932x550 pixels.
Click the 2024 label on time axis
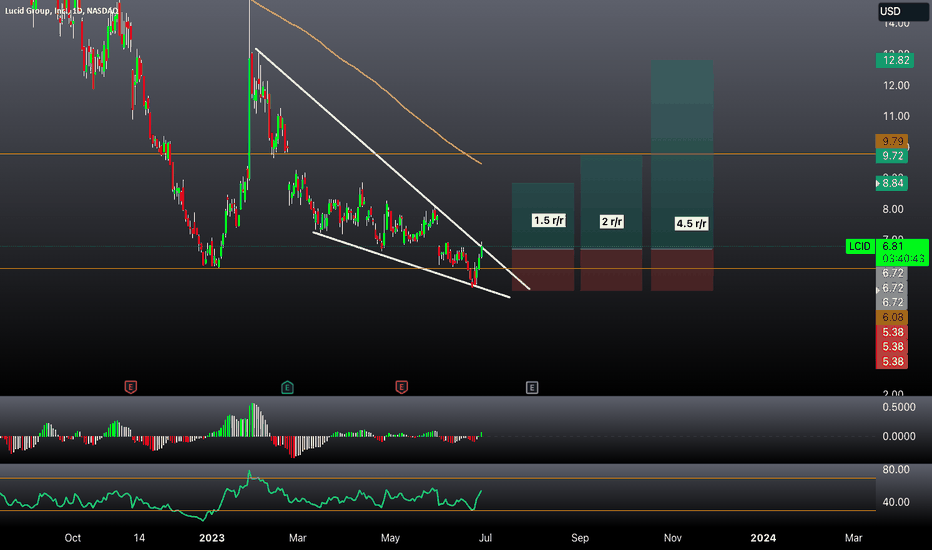tap(763, 538)
